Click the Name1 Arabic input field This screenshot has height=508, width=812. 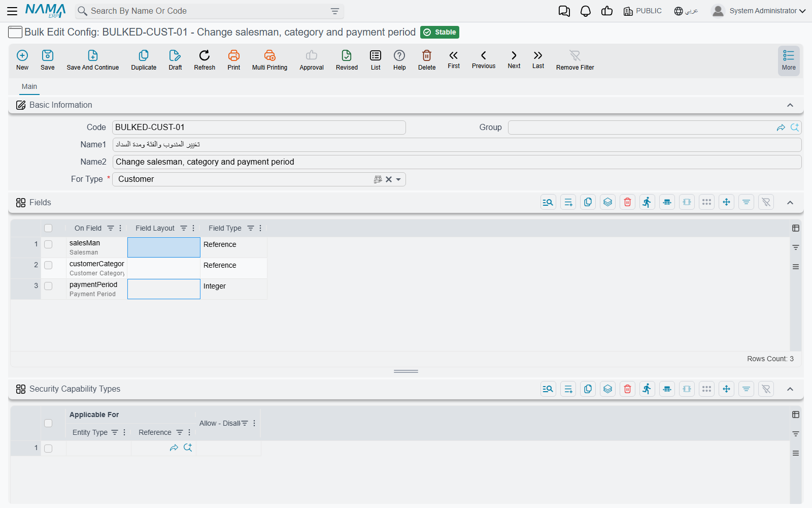coord(457,145)
